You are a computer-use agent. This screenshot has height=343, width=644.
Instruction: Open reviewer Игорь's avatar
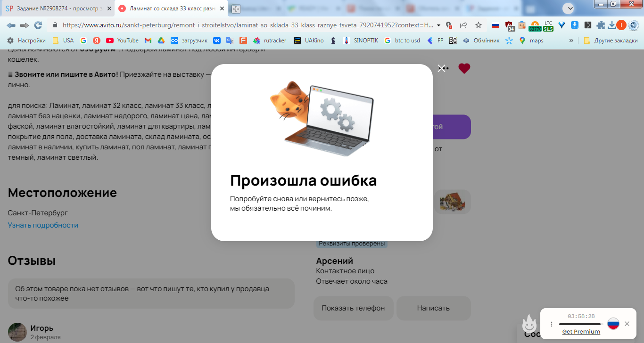point(17,332)
